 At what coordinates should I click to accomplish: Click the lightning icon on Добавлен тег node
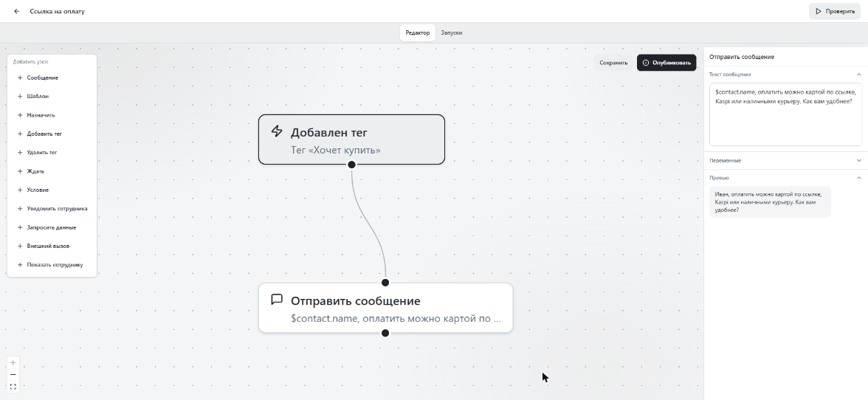click(x=277, y=131)
